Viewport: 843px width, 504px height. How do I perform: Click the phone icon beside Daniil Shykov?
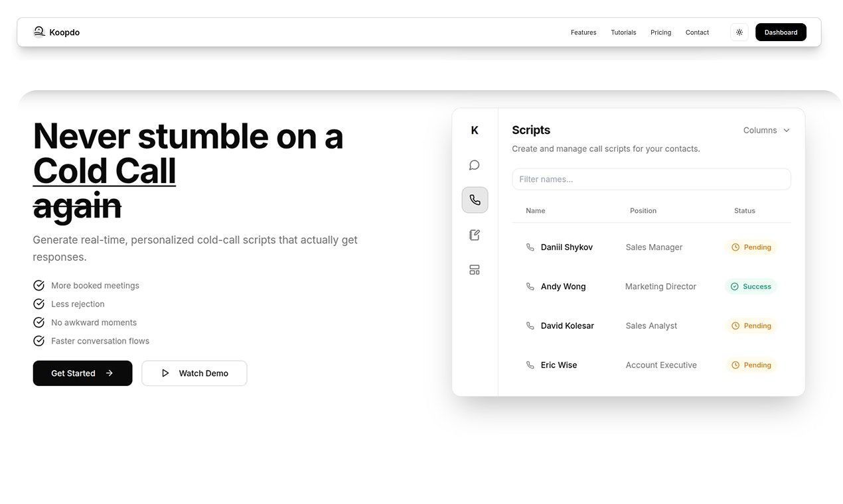(530, 247)
